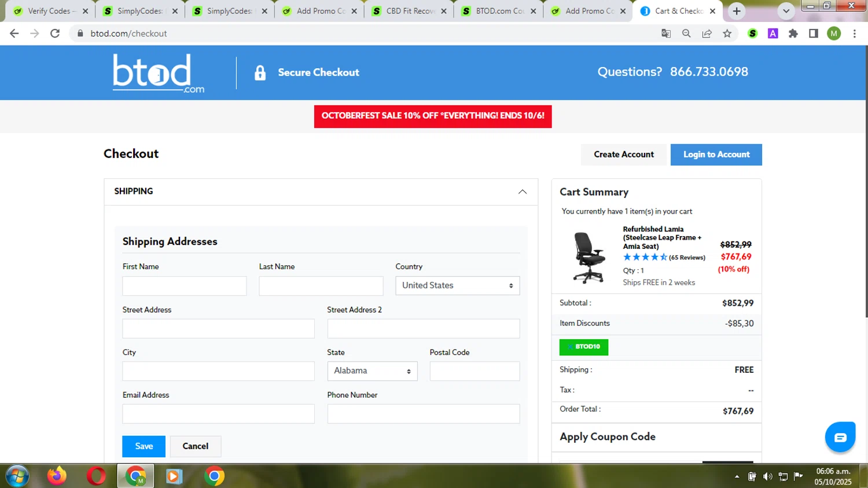The image size is (868, 488).
Task: Click the Postal Code field
Action: [475, 371]
